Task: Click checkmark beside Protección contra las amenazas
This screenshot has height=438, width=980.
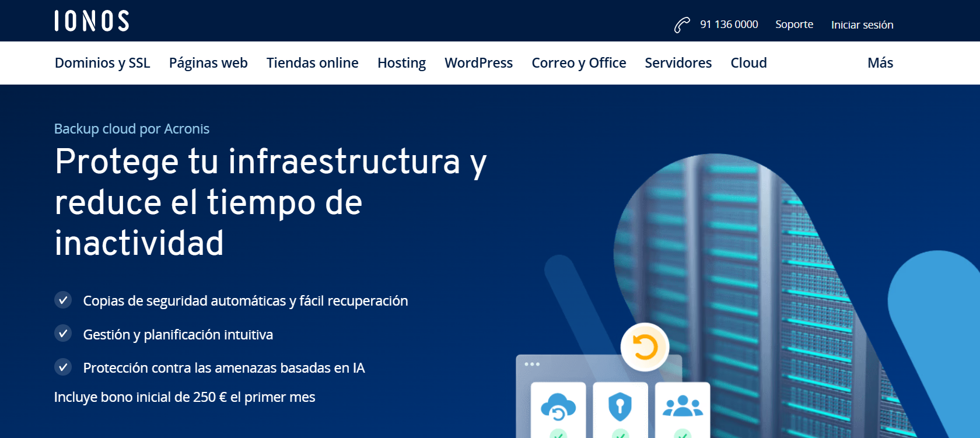Action: click(63, 367)
